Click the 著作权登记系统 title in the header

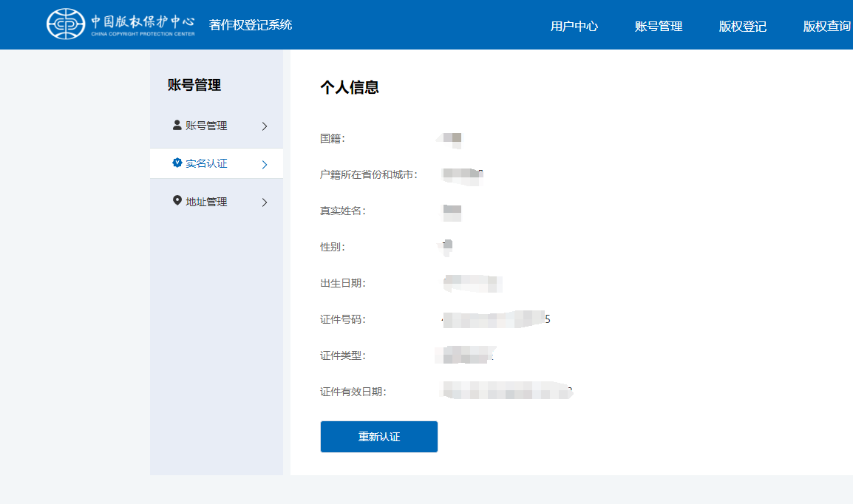coord(251,25)
